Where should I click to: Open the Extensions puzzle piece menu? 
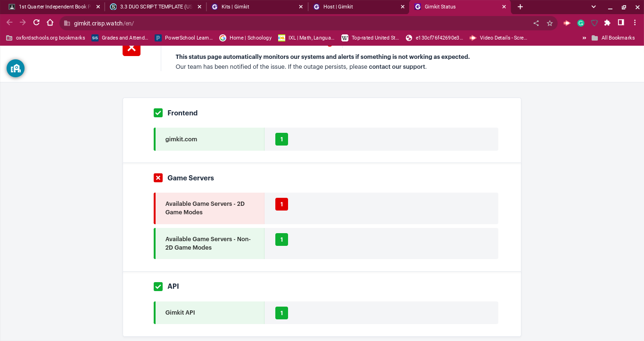pos(607,23)
